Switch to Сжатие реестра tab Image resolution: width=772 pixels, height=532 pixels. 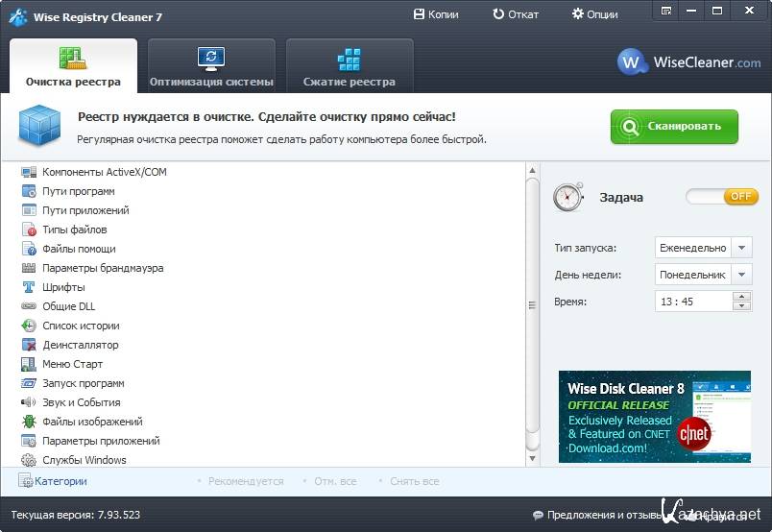point(350,65)
